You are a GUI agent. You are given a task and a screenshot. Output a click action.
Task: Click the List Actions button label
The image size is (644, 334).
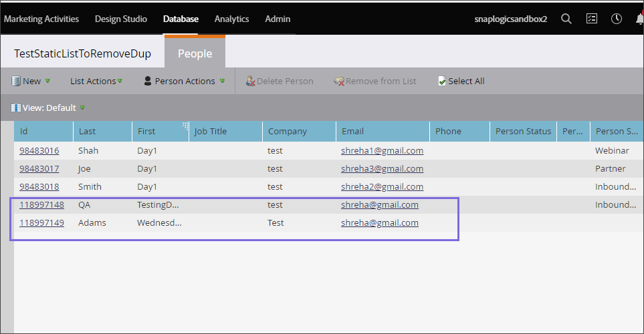(93, 81)
